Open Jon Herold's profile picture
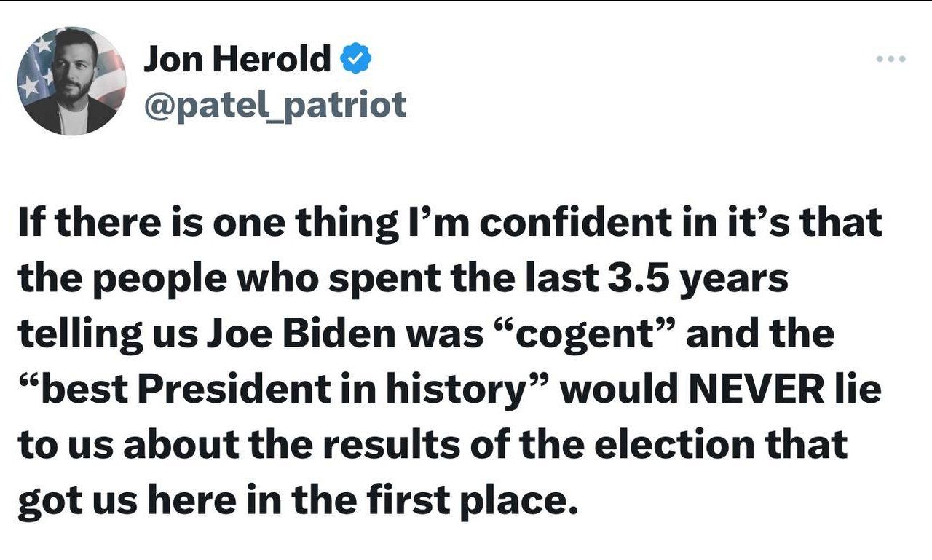The height and width of the screenshot is (560, 932). [x=71, y=82]
